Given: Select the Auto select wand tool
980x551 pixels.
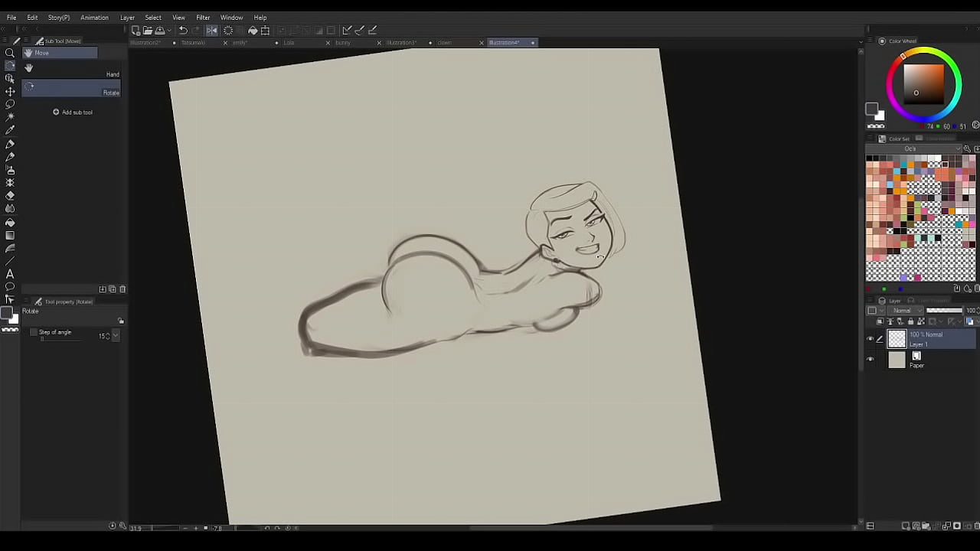Looking at the screenshot, I should tap(10, 117).
